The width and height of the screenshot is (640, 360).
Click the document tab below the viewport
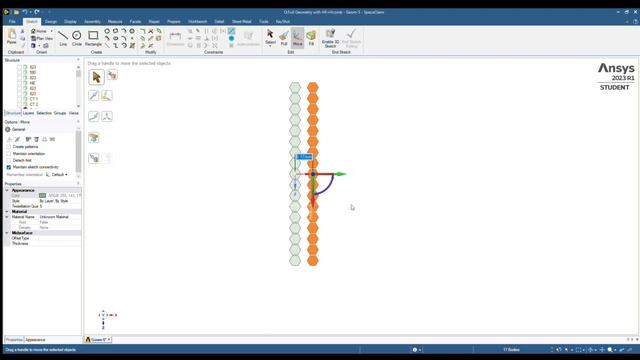tap(98, 340)
